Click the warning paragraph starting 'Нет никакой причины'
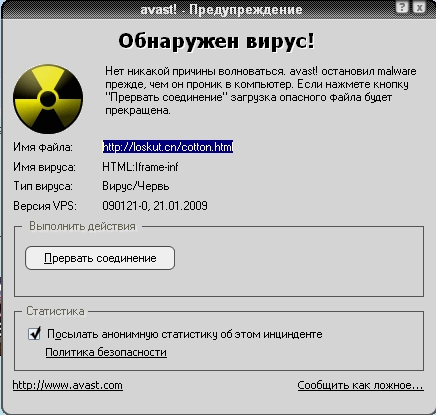436x415 pixels. coord(261,90)
